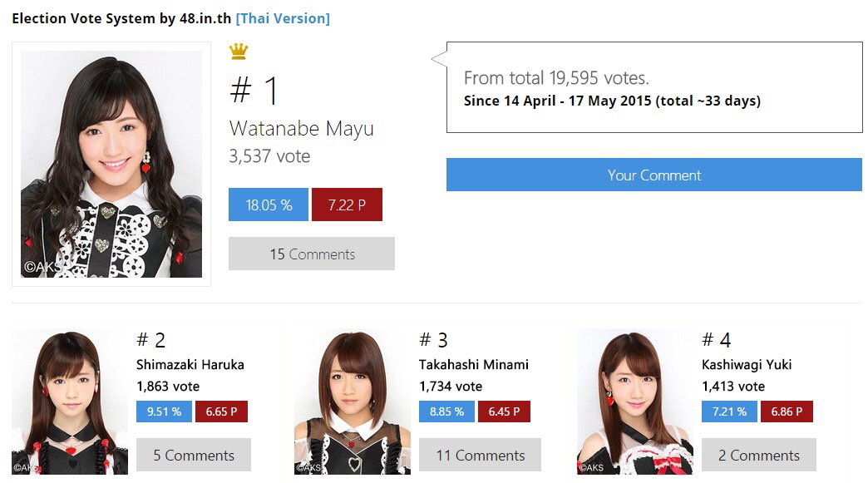Click Takahashi Minami's photo thumbnail
The height and width of the screenshot is (483, 868).
point(353,402)
